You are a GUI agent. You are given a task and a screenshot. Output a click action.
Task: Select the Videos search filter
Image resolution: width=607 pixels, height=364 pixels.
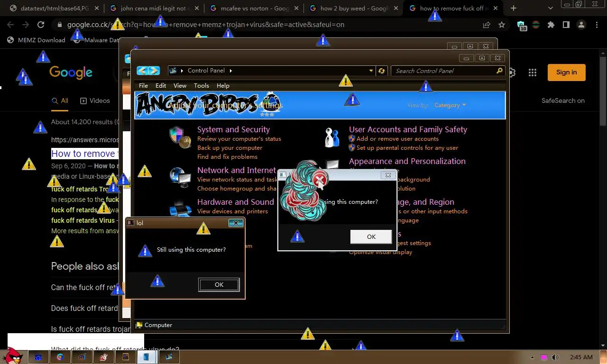tap(95, 100)
